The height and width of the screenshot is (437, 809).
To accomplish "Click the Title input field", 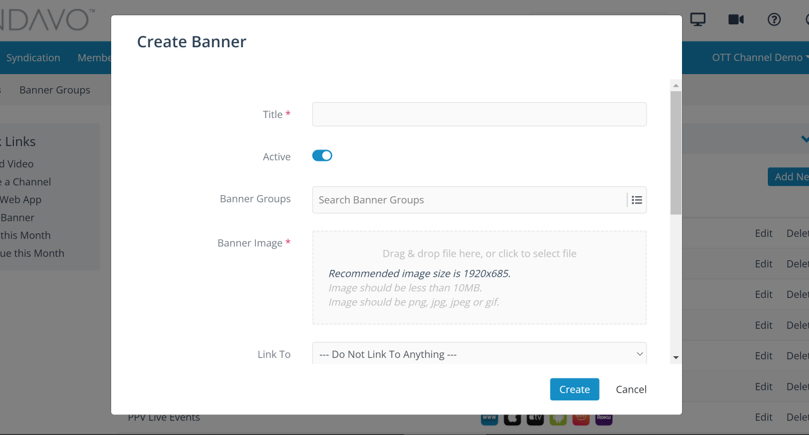I will [479, 114].
